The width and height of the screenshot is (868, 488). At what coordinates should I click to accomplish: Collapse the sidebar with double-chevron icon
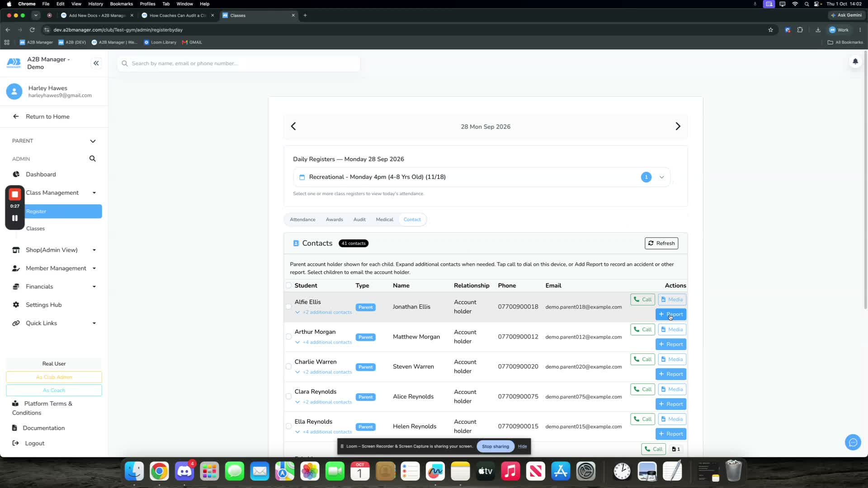click(96, 63)
